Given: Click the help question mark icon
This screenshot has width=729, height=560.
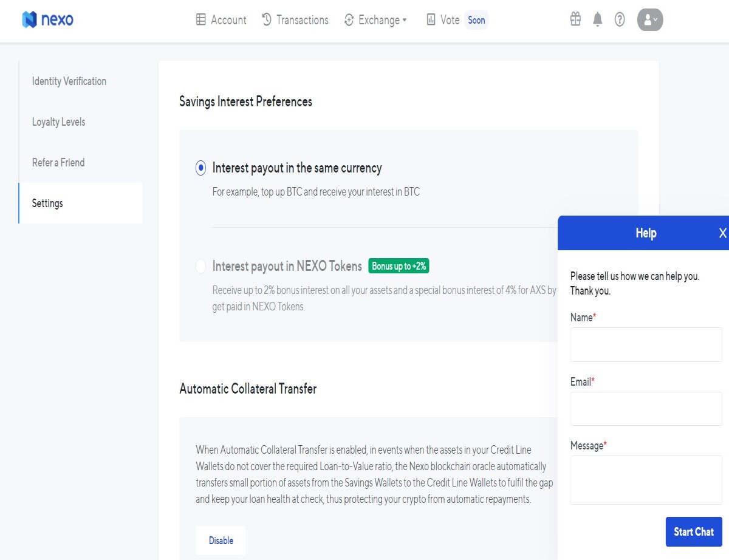Looking at the screenshot, I should tap(620, 19).
